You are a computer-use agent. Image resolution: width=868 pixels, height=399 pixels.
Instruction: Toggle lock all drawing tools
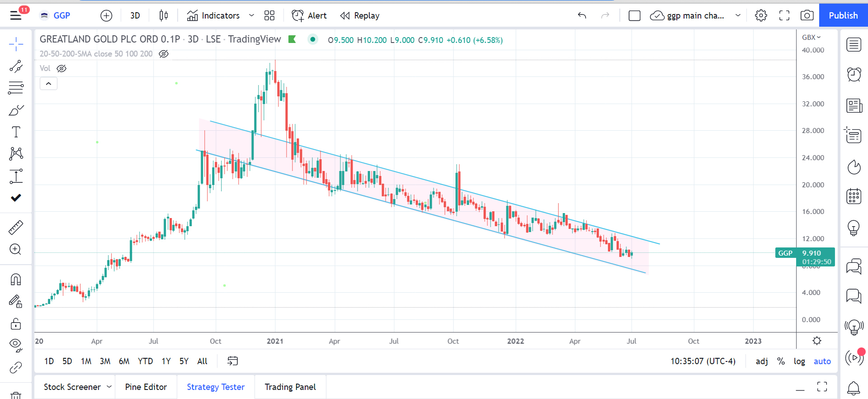click(16, 323)
